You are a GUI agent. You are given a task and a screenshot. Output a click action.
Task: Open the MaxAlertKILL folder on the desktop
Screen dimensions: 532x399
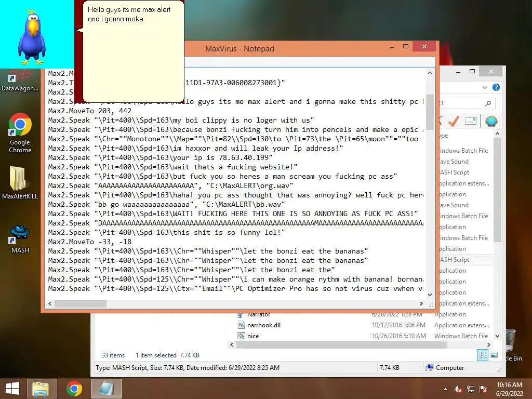[20, 182]
